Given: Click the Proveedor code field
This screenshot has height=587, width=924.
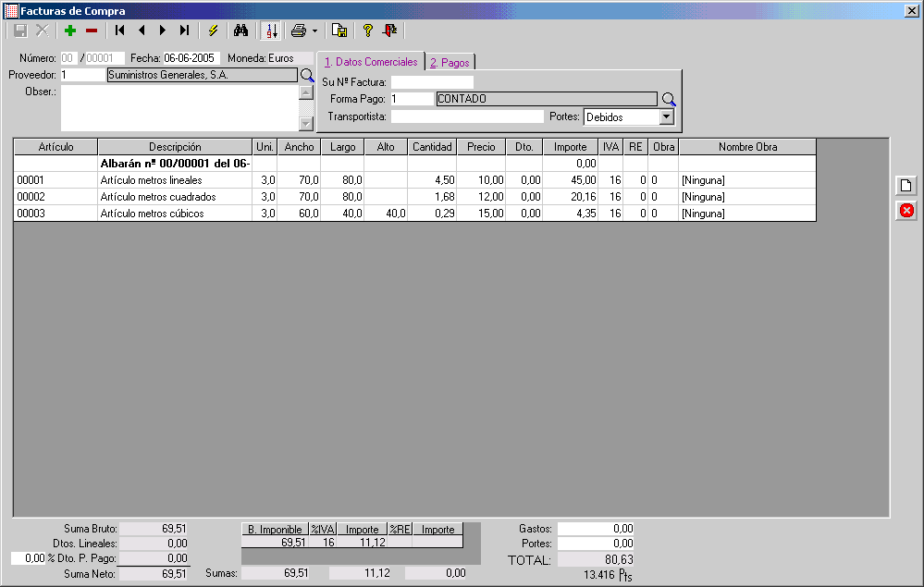Looking at the screenshot, I should (82, 75).
